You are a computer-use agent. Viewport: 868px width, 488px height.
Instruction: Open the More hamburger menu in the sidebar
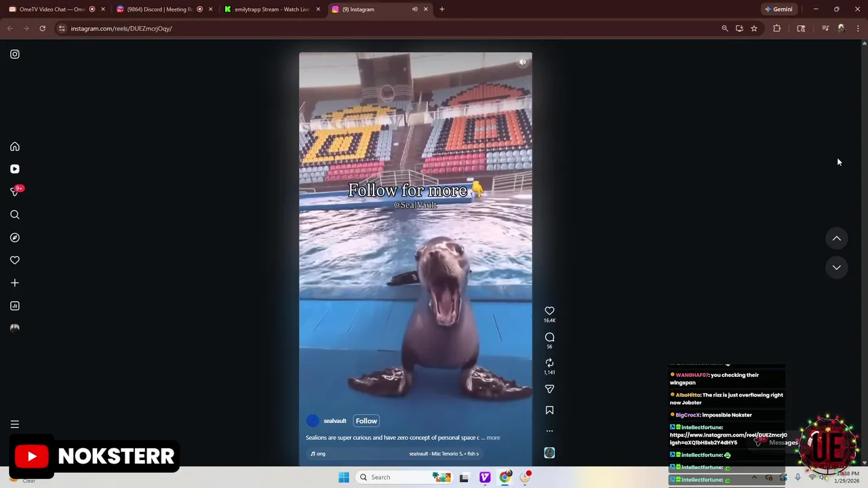(15, 424)
